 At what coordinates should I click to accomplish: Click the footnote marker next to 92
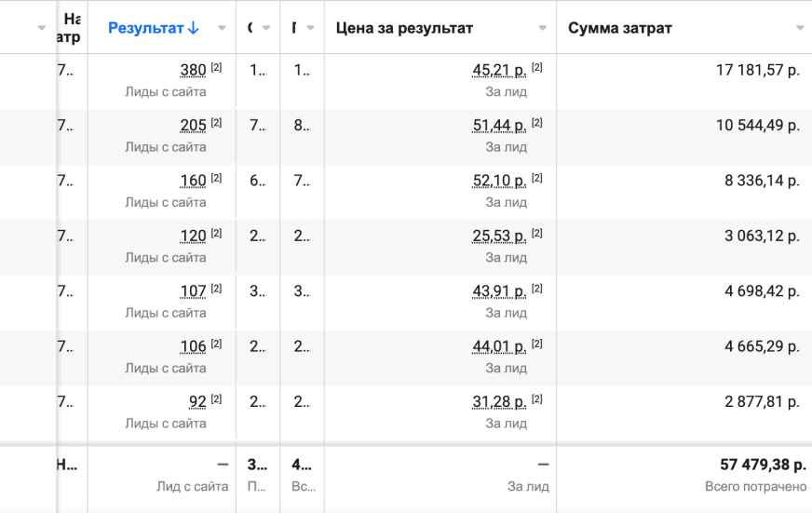[216, 399]
